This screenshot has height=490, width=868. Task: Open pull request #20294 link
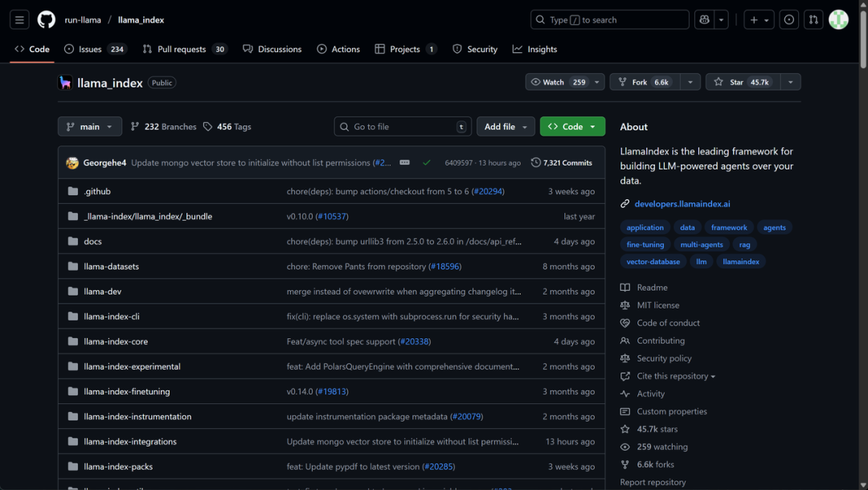coord(488,191)
